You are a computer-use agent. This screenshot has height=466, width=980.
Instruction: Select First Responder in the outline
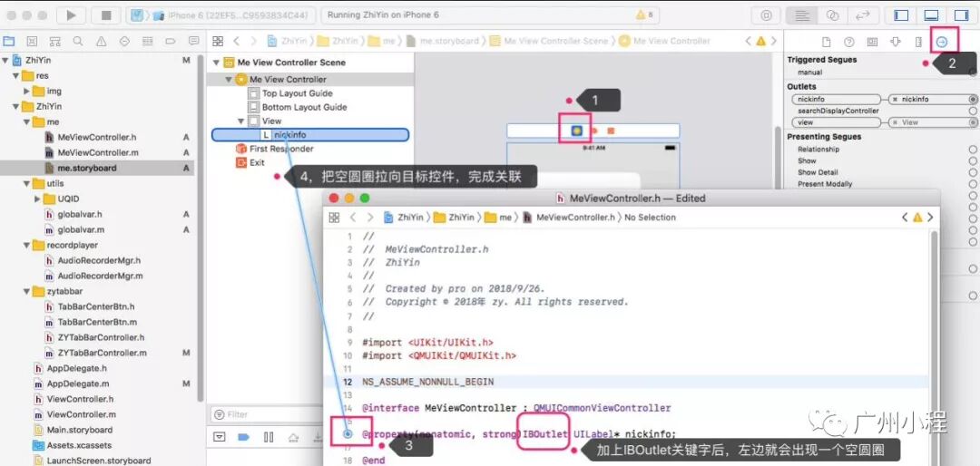[x=281, y=149]
